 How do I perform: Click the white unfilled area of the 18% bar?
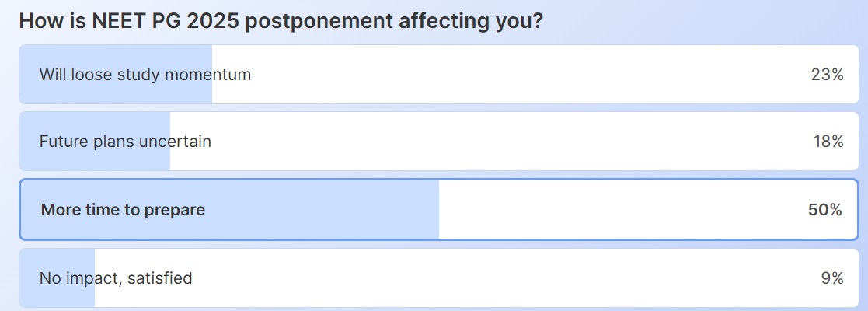point(482,142)
